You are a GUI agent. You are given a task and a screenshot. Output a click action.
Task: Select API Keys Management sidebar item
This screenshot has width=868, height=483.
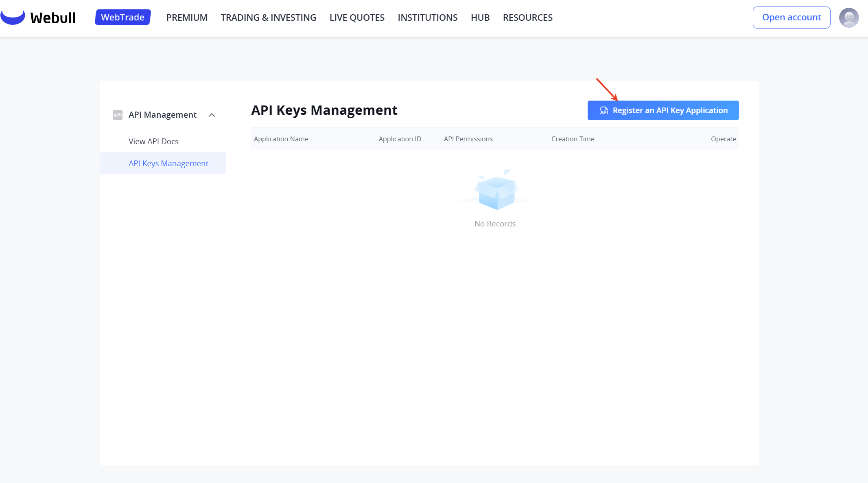coord(168,163)
